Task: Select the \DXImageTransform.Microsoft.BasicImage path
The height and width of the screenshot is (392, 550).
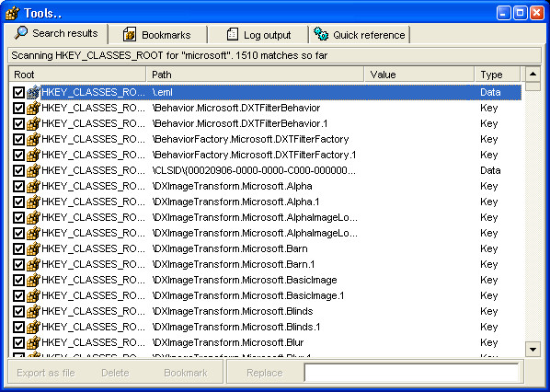Action: pyautogui.click(x=245, y=280)
